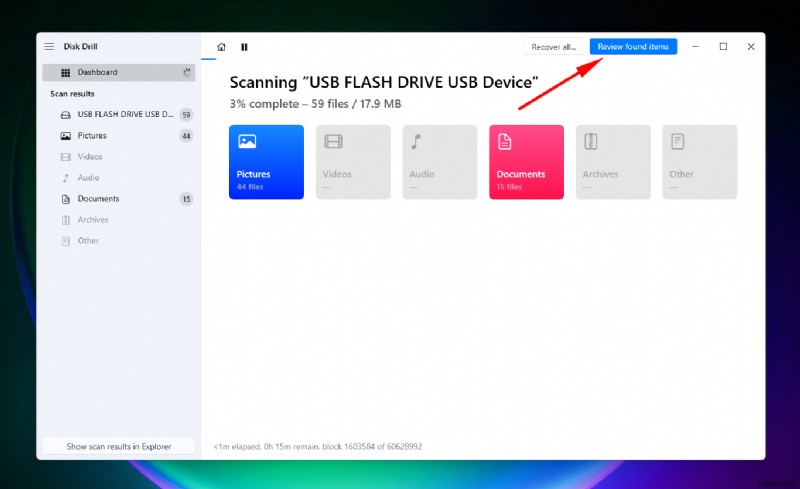
Task: Click the zip icon on the Archives tile
Action: (x=591, y=141)
